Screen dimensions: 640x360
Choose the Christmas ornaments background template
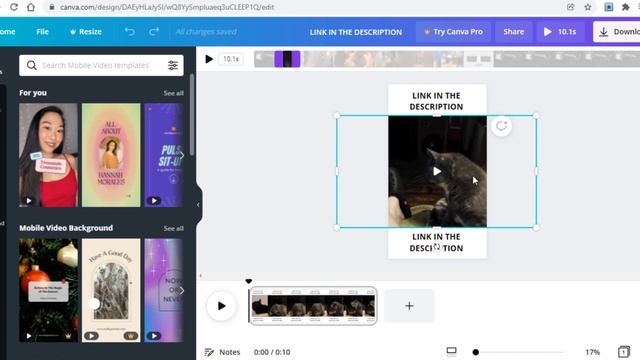pyautogui.click(x=48, y=290)
